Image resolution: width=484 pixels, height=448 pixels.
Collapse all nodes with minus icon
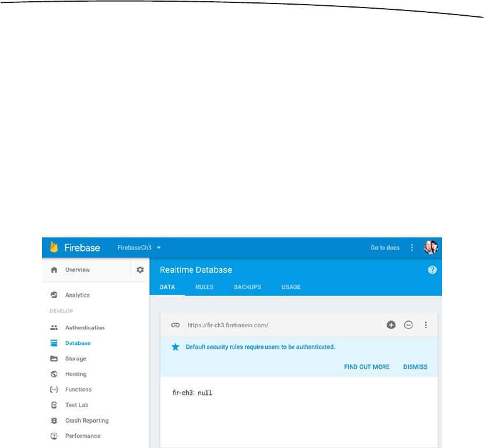click(x=408, y=325)
